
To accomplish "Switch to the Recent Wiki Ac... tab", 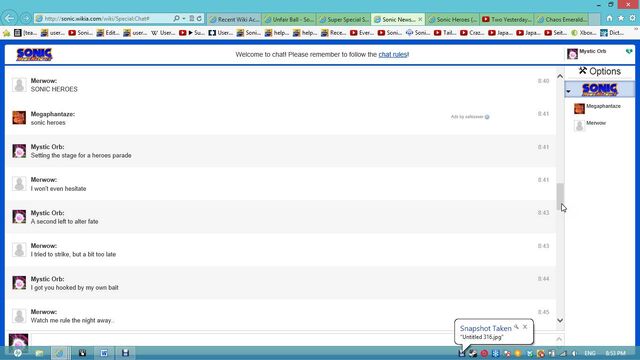I will point(234,19).
